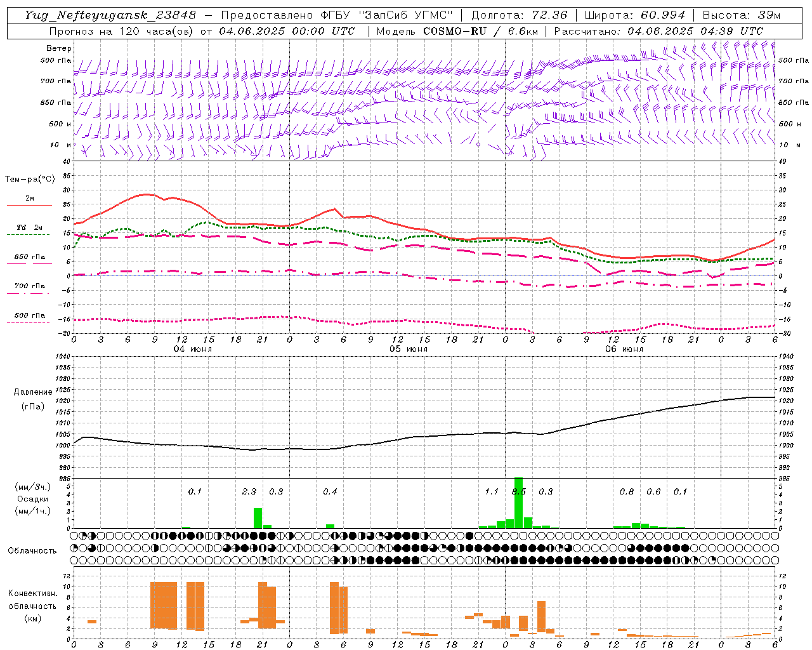Click the (гПа) unit under Давление
The width and height of the screenshot is (812, 650).
tap(33, 407)
